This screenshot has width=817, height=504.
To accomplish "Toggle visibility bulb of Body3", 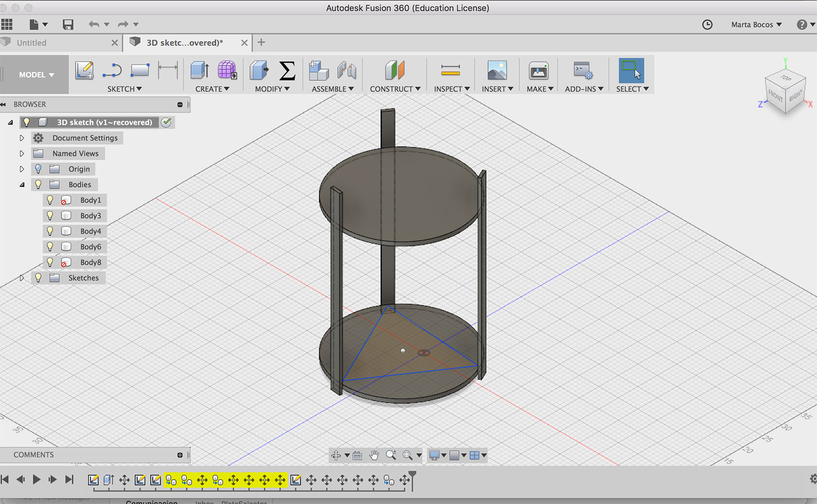I will [50, 216].
